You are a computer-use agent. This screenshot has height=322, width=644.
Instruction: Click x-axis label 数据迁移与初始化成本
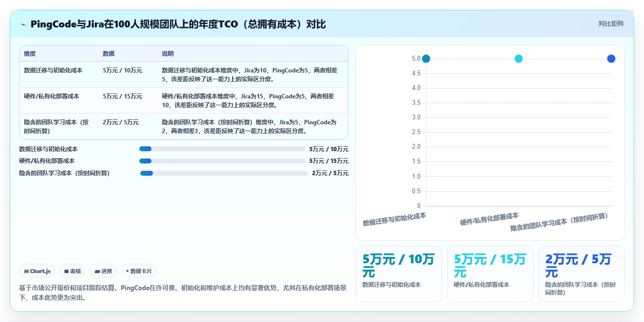394,219
